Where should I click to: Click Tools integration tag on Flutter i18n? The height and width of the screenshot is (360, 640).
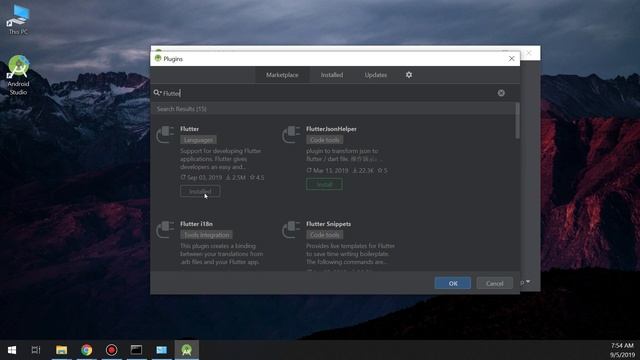coord(207,235)
